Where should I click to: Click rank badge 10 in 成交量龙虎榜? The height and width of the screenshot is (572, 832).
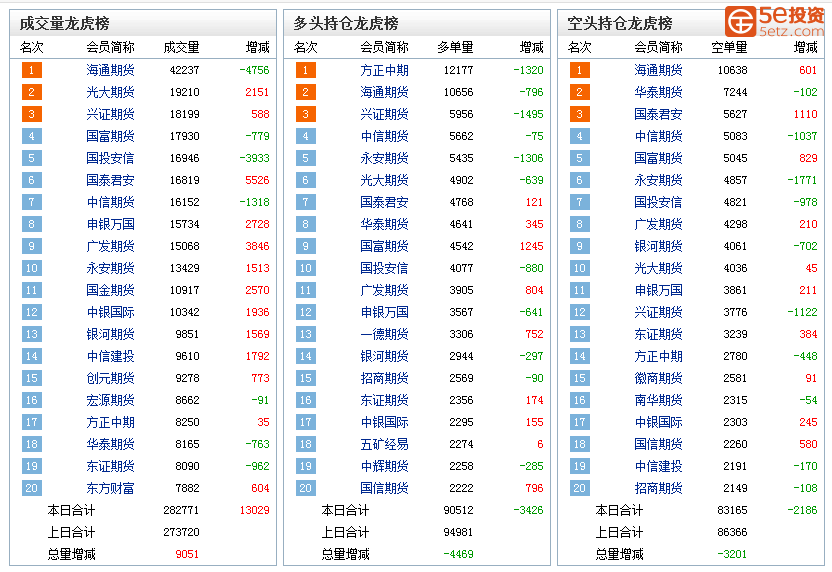32,268
